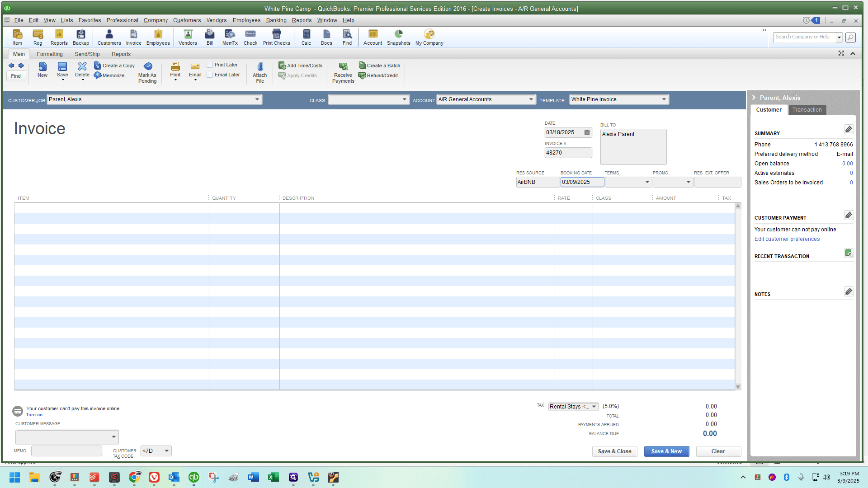Open the Terms dropdown
This screenshot has height=488, width=868.
coord(647,182)
